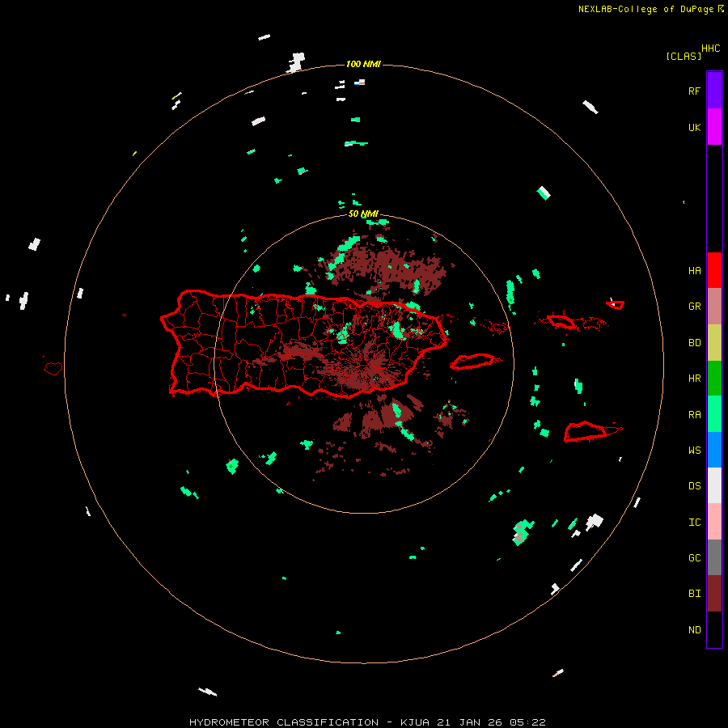Click the IC legend label
Image resolution: width=728 pixels, height=728 pixels.
point(694,523)
